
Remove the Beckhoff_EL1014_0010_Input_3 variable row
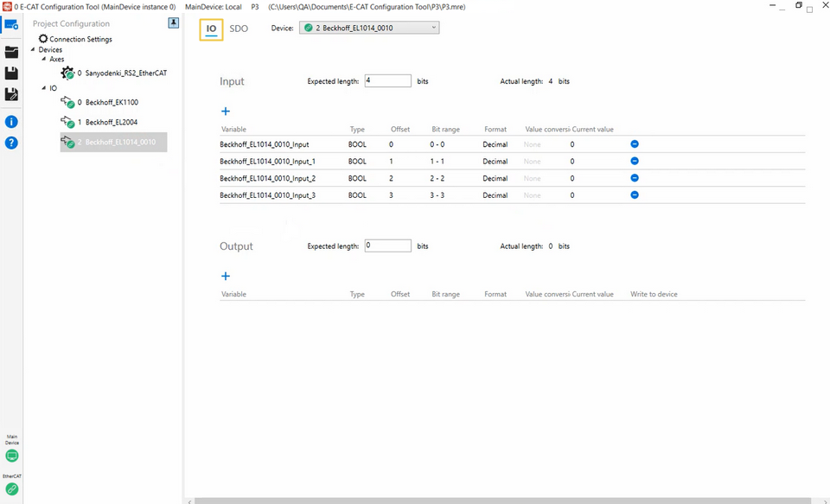click(634, 195)
